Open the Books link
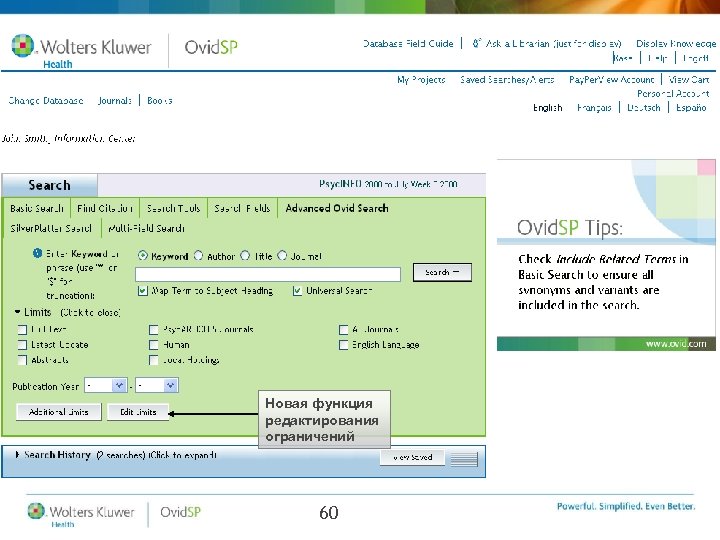The width and height of the screenshot is (720, 540). [x=160, y=101]
